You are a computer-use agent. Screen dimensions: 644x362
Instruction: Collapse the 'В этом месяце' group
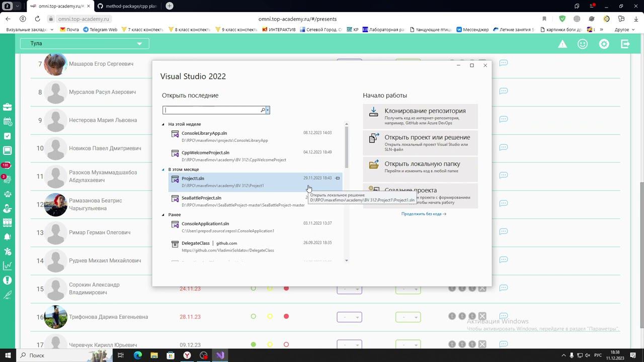pyautogui.click(x=163, y=169)
